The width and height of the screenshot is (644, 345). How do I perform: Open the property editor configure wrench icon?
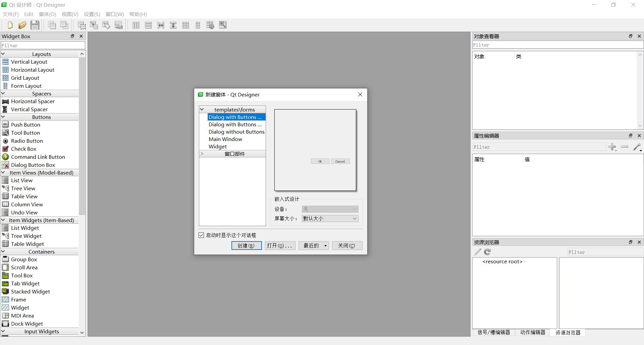point(637,147)
